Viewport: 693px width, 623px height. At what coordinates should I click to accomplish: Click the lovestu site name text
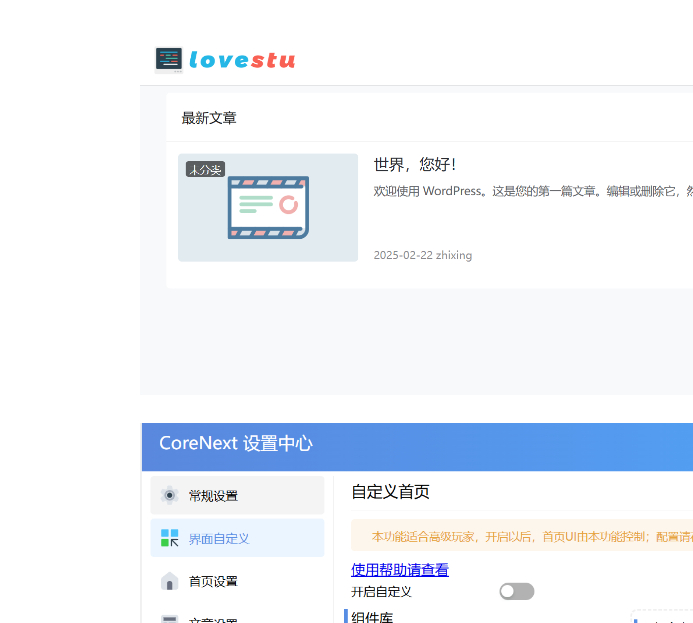pyautogui.click(x=242, y=60)
